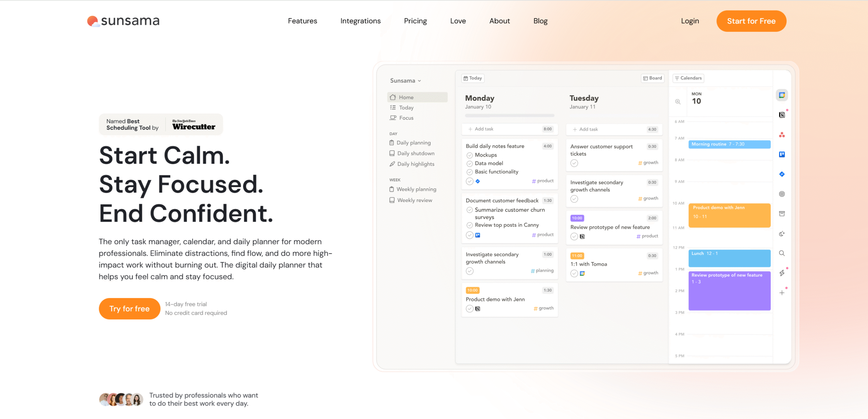
Task: Click the search magnifier in the right rail
Action: click(x=782, y=253)
